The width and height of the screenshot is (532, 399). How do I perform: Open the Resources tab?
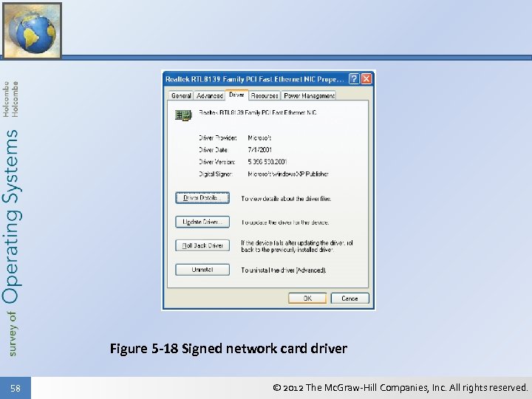(x=265, y=95)
